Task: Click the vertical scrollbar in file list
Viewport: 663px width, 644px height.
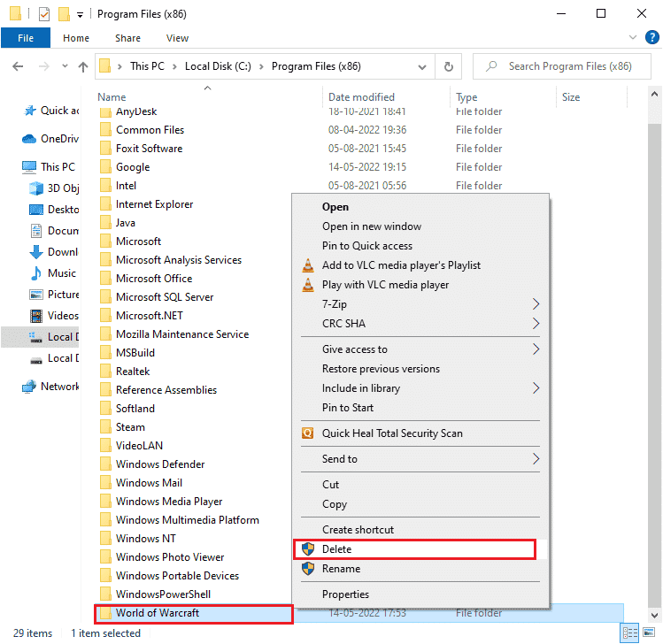Action: pyautogui.click(x=654, y=354)
